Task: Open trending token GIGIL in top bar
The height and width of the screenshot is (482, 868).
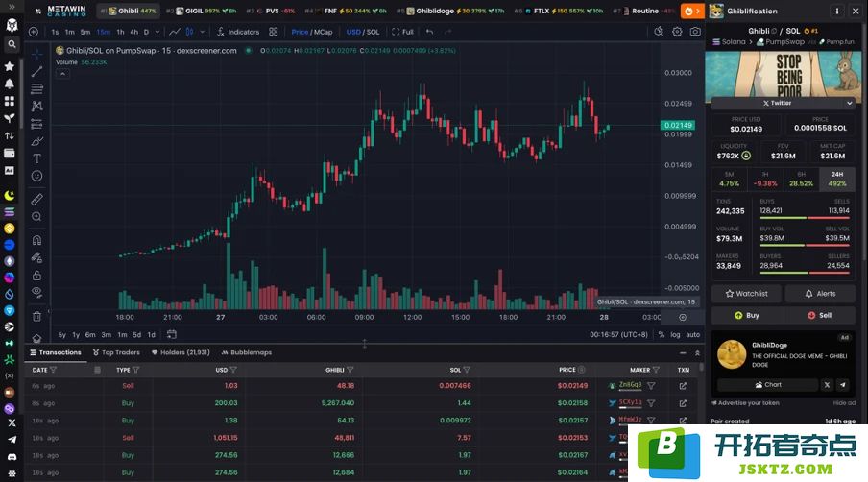Action: [x=202, y=11]
